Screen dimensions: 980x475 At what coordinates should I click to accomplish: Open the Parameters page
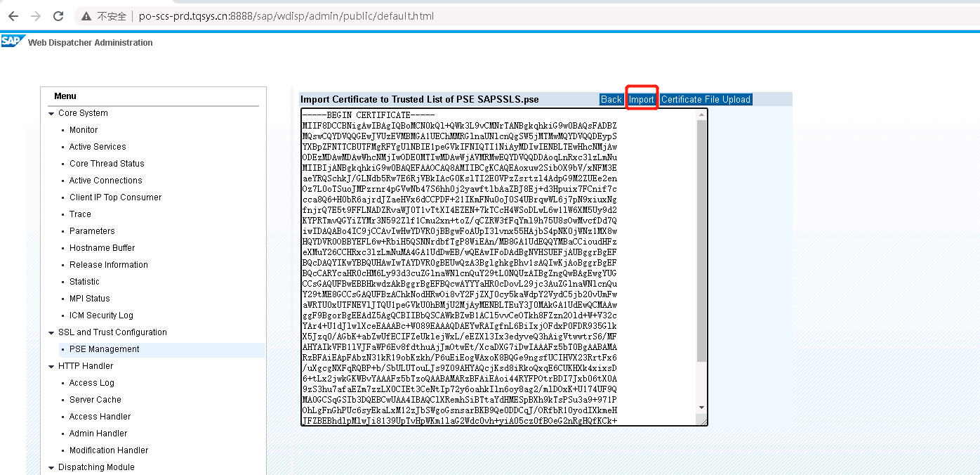[x=92, y=231]
